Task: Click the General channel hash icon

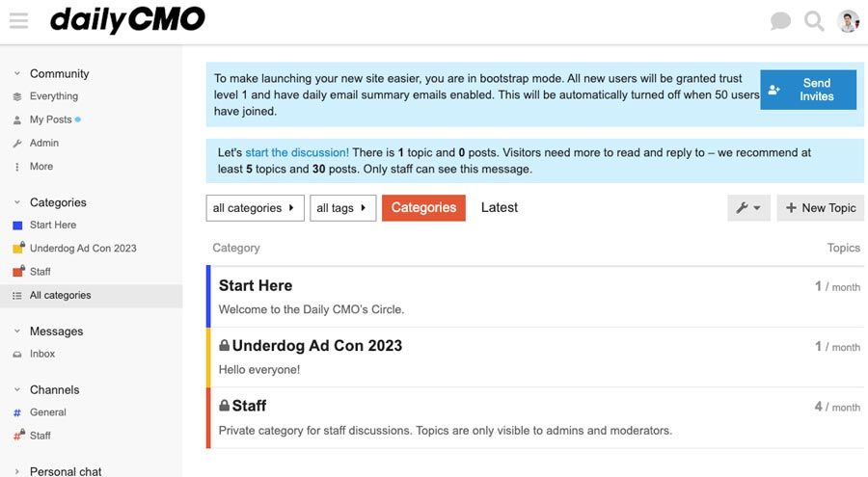Action: tap(17, 412)
